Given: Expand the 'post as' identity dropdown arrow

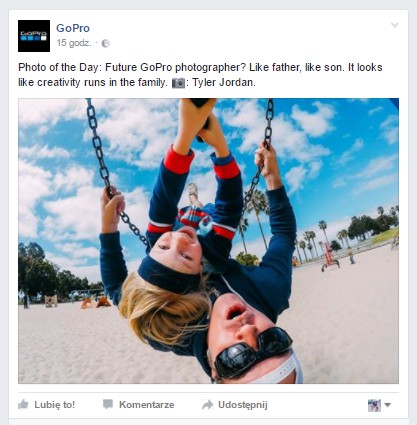Looking at the screenshot, I should [387, 405].
